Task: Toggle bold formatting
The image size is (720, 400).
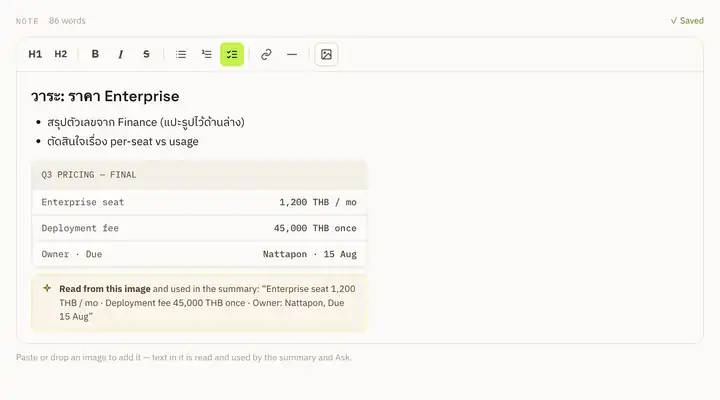Action: pos(95,54)
